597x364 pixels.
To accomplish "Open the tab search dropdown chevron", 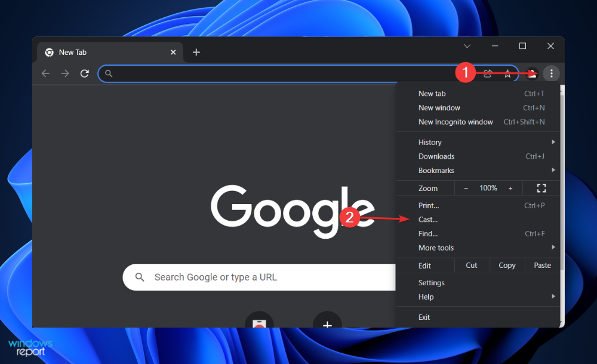I will tap(467, 47).
